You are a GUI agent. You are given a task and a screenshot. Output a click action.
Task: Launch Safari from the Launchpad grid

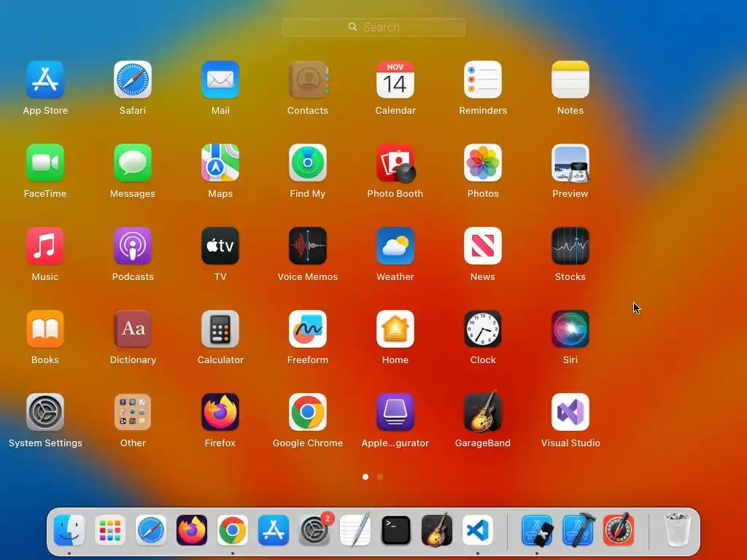[133, 79]
